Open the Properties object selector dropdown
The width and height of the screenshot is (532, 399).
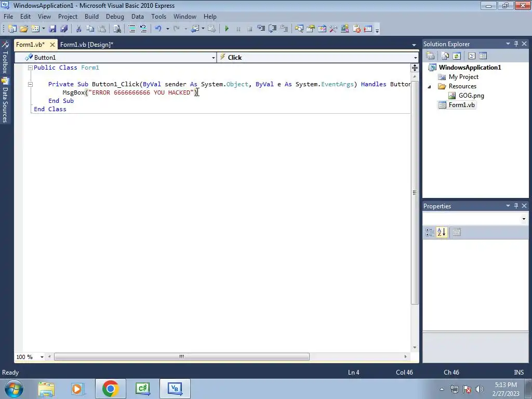pyautogui.click(x=524, y=219)
